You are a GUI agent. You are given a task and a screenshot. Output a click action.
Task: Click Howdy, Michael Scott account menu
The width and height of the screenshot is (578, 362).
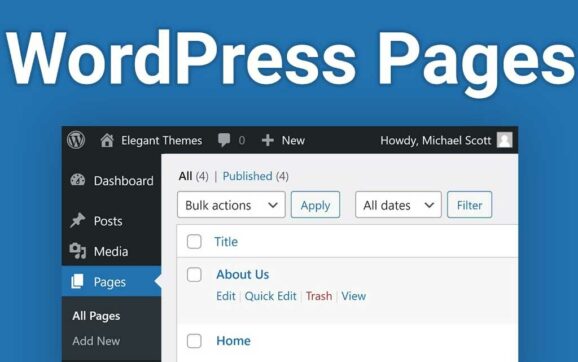(x=435, y=140)
